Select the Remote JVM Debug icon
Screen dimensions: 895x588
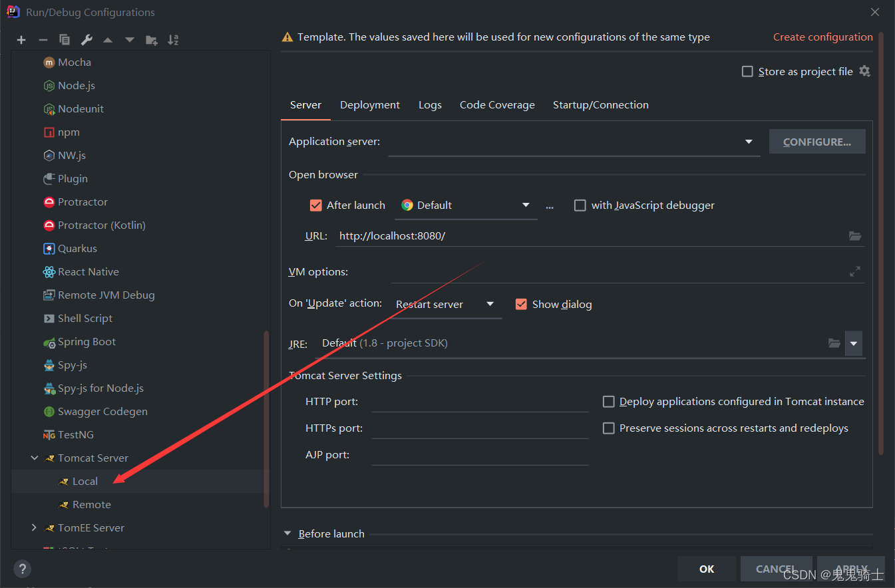pyautogui.click(x=49, y=295)
